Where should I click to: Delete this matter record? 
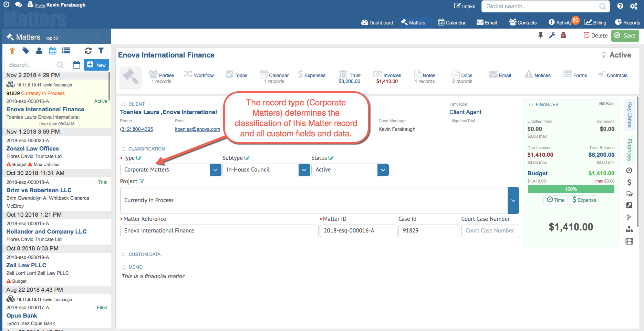coord(595,35)
